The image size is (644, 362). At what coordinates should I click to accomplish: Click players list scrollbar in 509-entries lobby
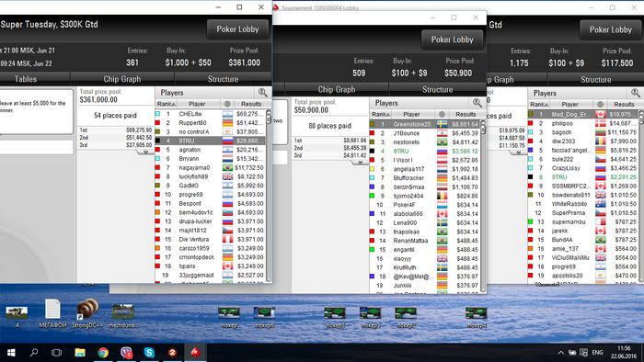click(483, 206)
